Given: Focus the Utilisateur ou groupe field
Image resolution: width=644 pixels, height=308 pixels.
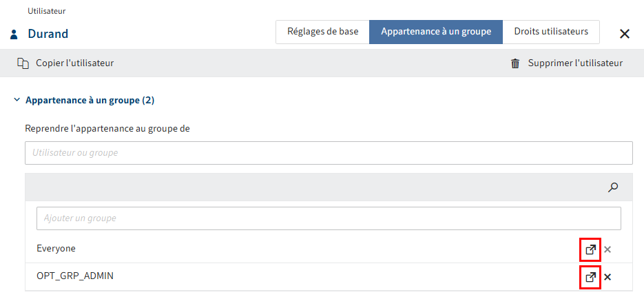Looking at the screenshot, I should tap(329, 153).
